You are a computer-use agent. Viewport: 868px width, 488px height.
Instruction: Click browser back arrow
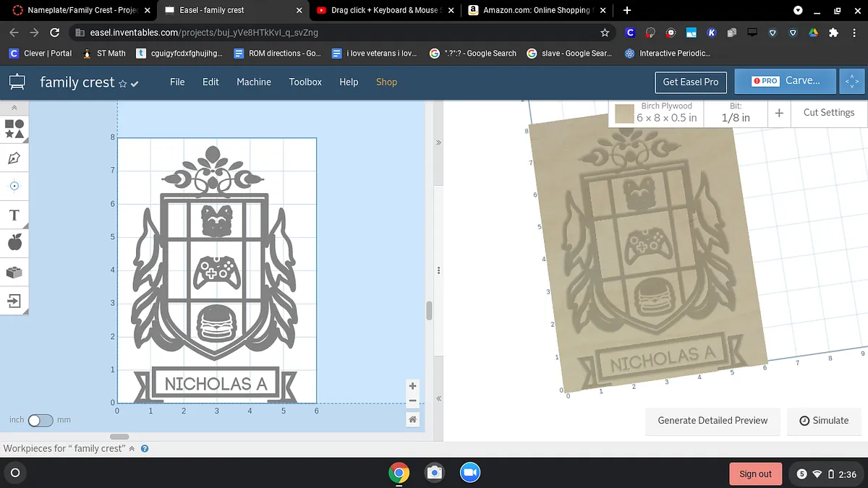pyautogui.click(x=14, y=33)
